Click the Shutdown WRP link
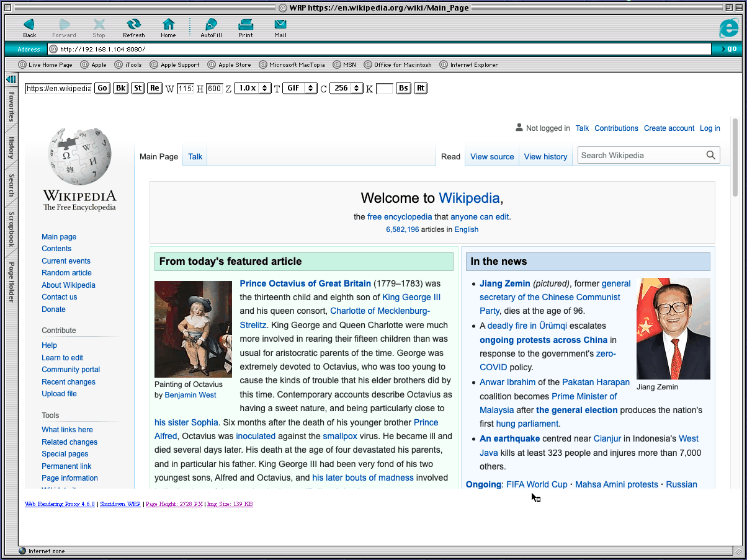Viewport: 747px width, 560px height. pyautogui.click(x=120, y=504)
